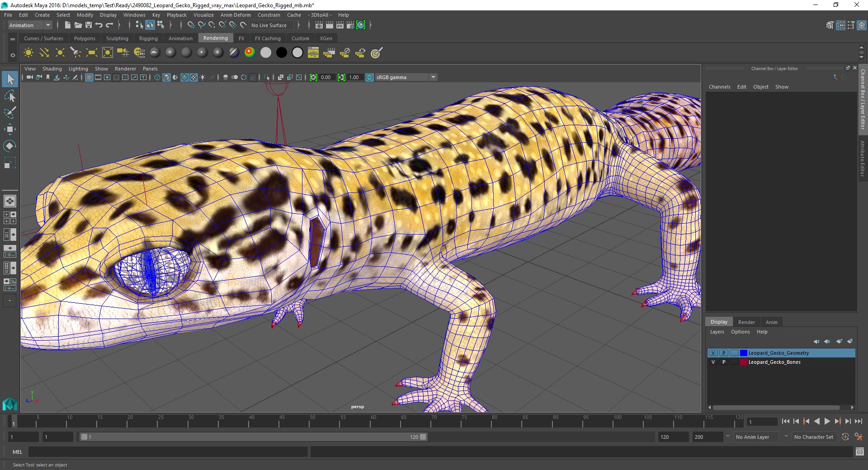Click the new scene file icon
The height and width of the screenshot is (470, 868).
(67, 25)
